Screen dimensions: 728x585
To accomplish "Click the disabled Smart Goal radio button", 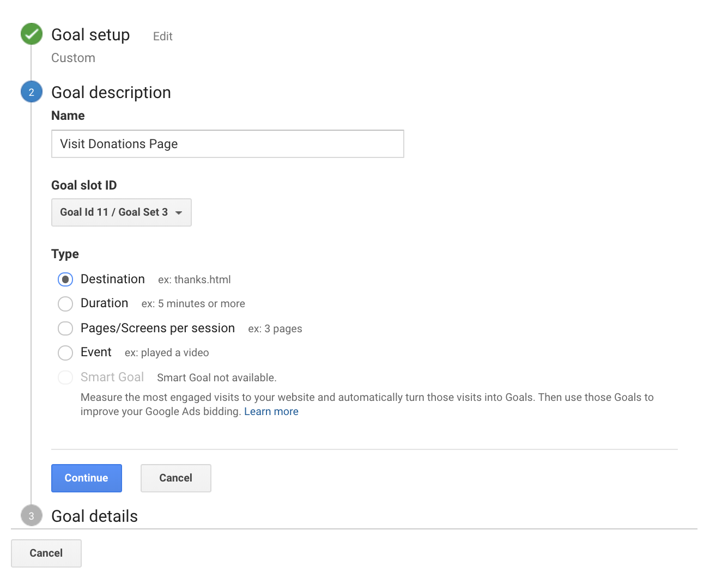I will click(x=65, y=377).
